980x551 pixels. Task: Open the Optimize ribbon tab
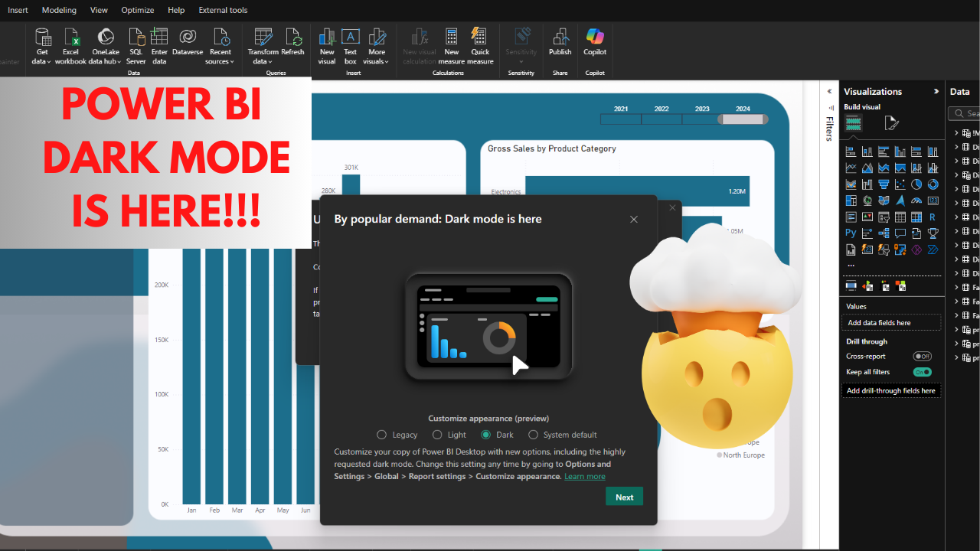[x=138, y=10]
